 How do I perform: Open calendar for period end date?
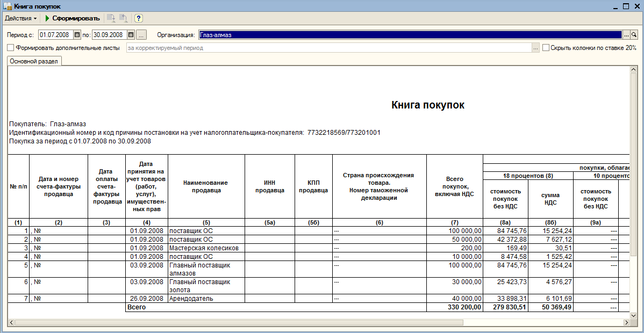[x=131, y=35]
